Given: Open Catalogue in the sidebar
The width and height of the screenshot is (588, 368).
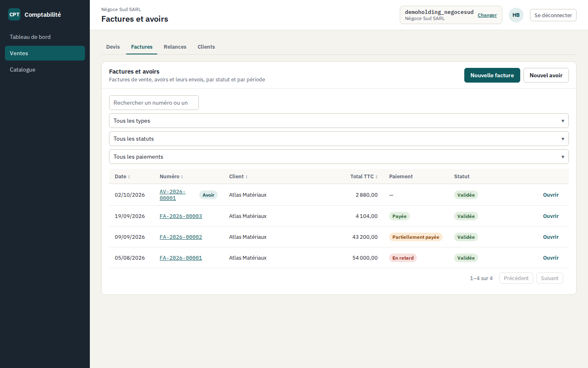Looking at the screenshot, I should [45, 70].
